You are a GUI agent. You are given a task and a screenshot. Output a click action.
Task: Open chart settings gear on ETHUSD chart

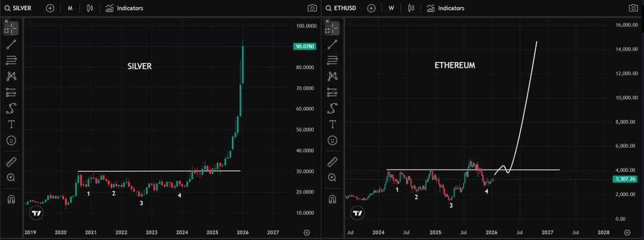pos(627,232)
